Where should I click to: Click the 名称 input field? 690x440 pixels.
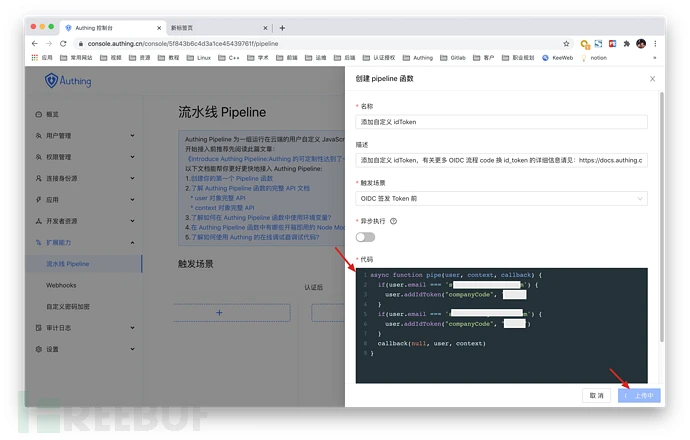pyautogui.click(x=501, y=122)
